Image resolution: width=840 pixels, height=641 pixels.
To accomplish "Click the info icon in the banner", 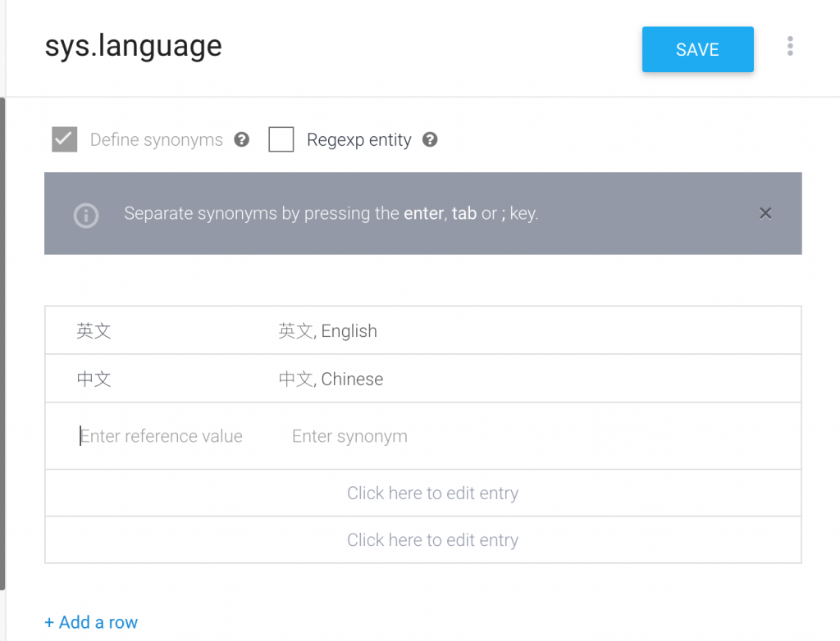I will [x=86, y=215].
